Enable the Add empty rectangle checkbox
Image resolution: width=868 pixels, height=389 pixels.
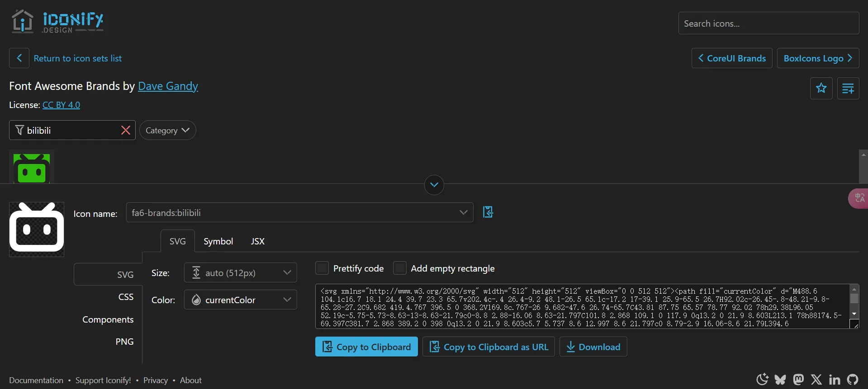point(400,268)
